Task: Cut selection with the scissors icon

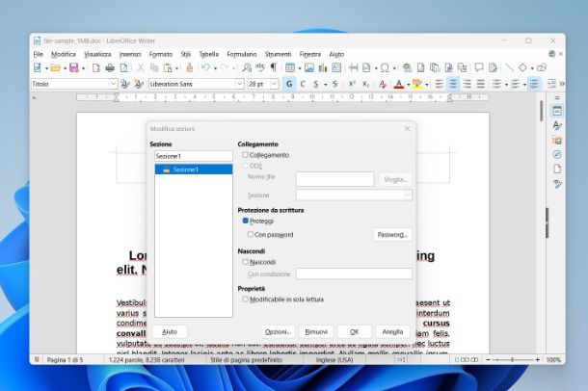Action: pyautogui.click(x=141, y=67)
